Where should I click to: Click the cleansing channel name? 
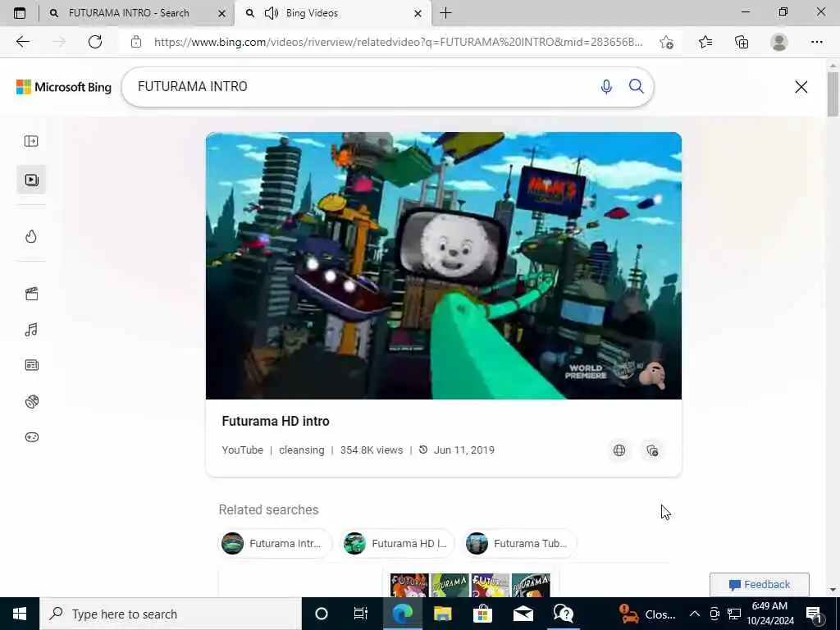[302, 450]
